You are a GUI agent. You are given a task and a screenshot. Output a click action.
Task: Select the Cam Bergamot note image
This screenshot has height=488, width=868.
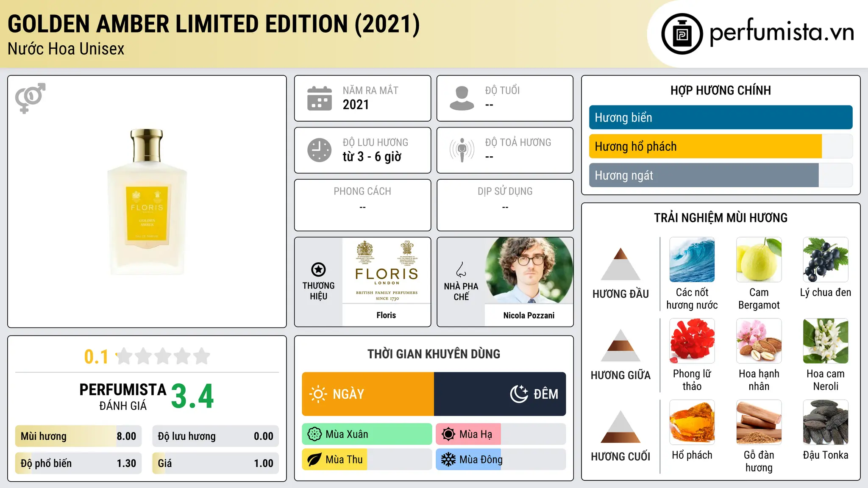click(x=759, y=260)
